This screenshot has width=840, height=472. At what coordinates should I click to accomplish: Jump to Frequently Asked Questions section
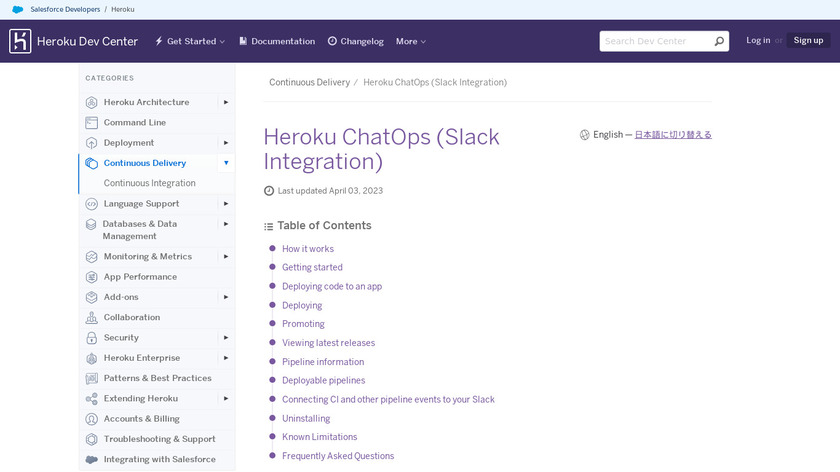(338, 456)
